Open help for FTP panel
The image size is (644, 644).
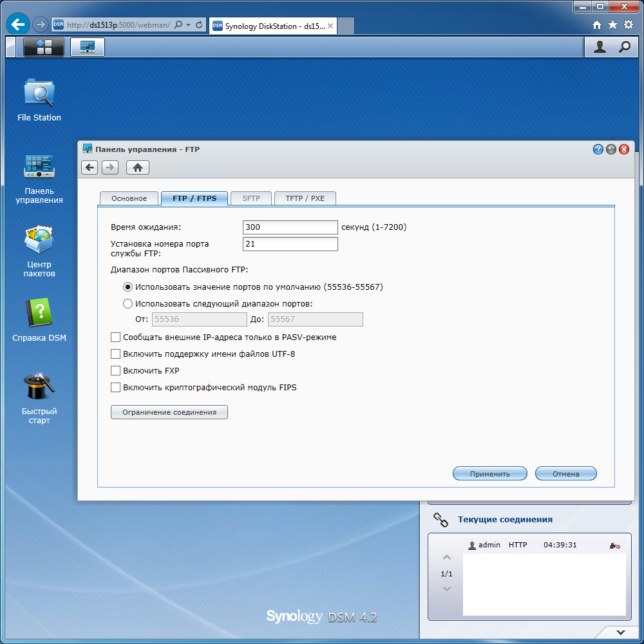[x=598, y=149]
